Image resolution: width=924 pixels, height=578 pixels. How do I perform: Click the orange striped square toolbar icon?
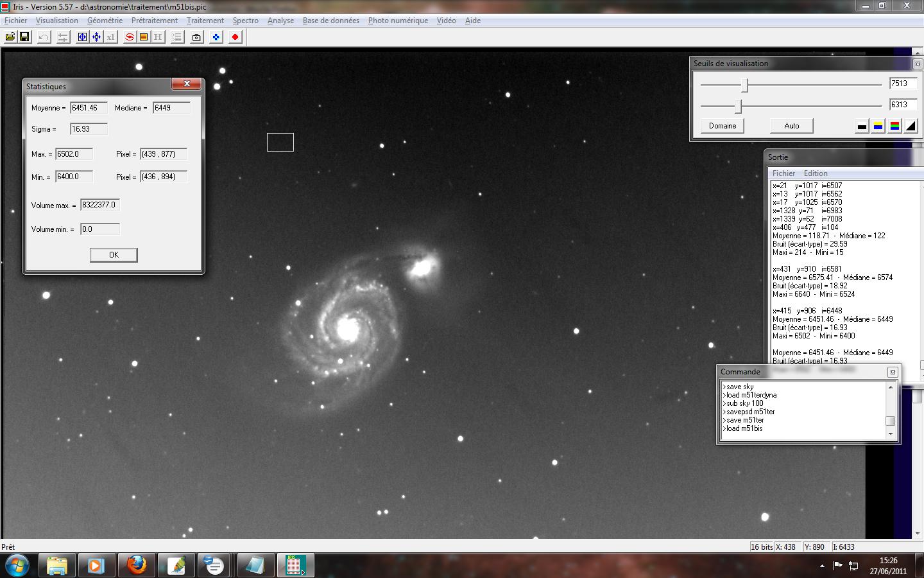[x=144, y=37]
